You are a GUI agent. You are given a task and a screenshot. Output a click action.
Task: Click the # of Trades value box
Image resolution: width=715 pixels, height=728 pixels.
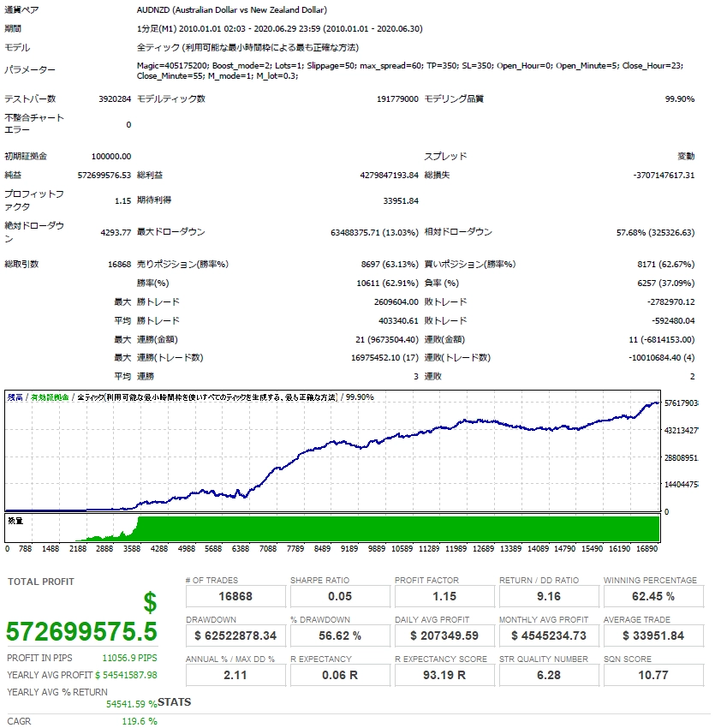pyautogui.click(x=235, y=596)
